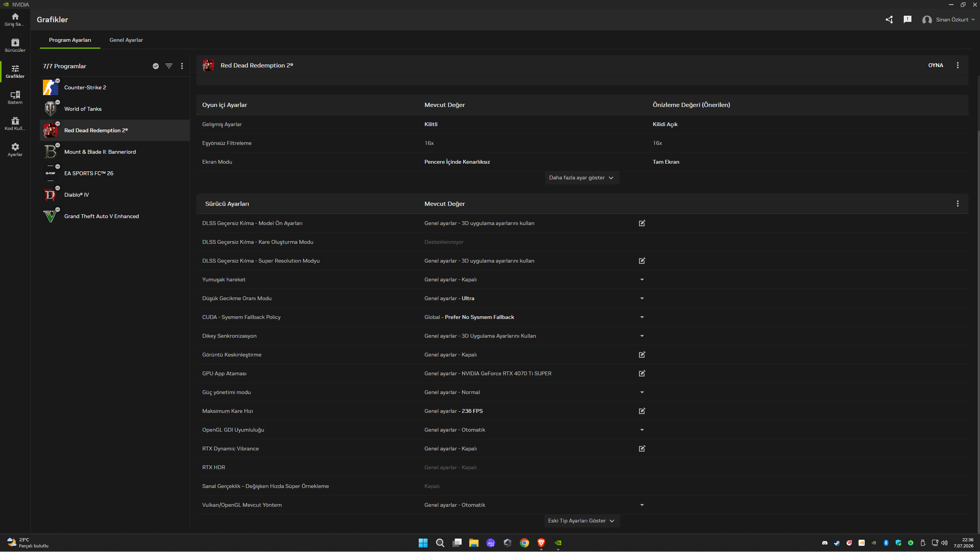Edit the Maksimum Kare Hızı setting
The width and height of the screenshot is (980, 552).
click(642, 411)
